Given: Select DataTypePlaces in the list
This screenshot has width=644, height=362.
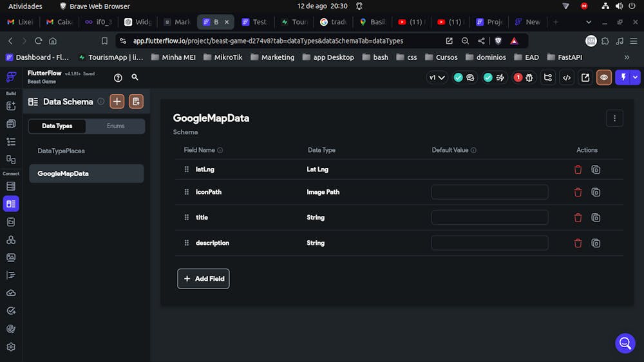Looking at the screenshot, I should click(61, 151).
